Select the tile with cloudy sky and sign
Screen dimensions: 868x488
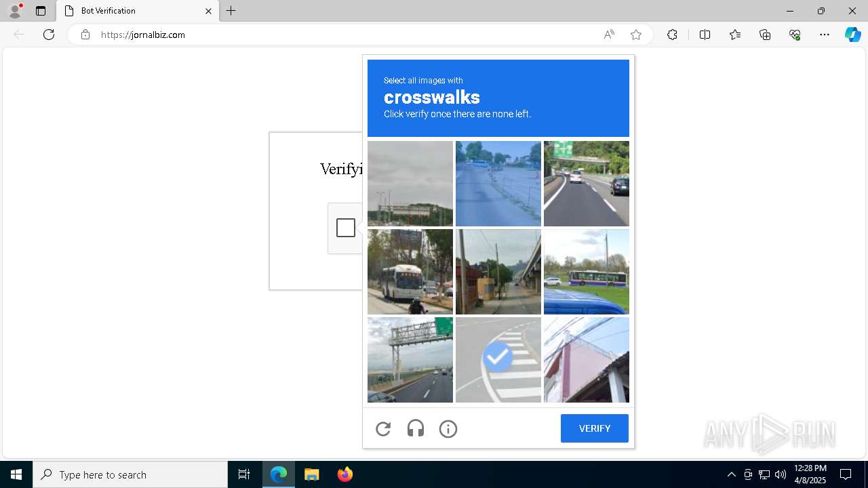(410, 184)
